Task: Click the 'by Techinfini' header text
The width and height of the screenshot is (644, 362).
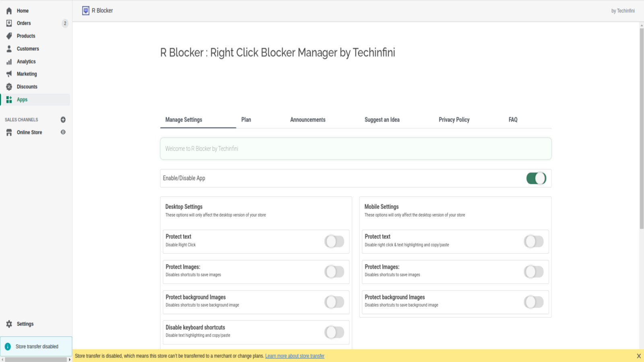Action: point(623,11)
